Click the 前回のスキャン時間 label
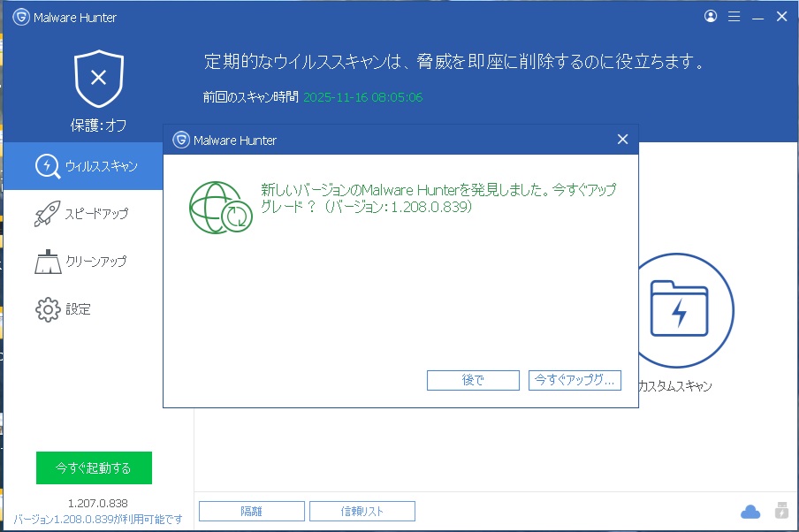The height and width of the screenshot is (532, 799). point(250,97)
